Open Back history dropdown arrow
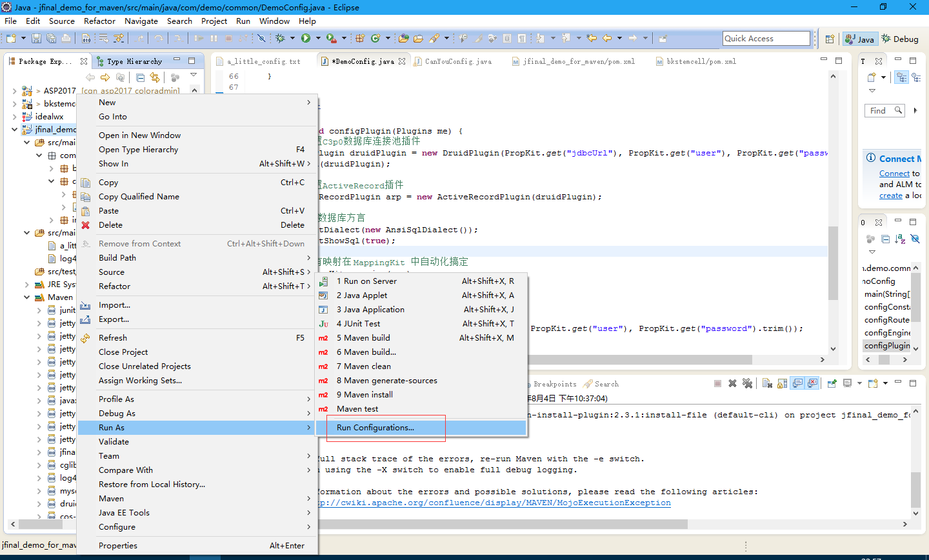The width and height of the screenshot is (929, 560). [x=619, y=38]
